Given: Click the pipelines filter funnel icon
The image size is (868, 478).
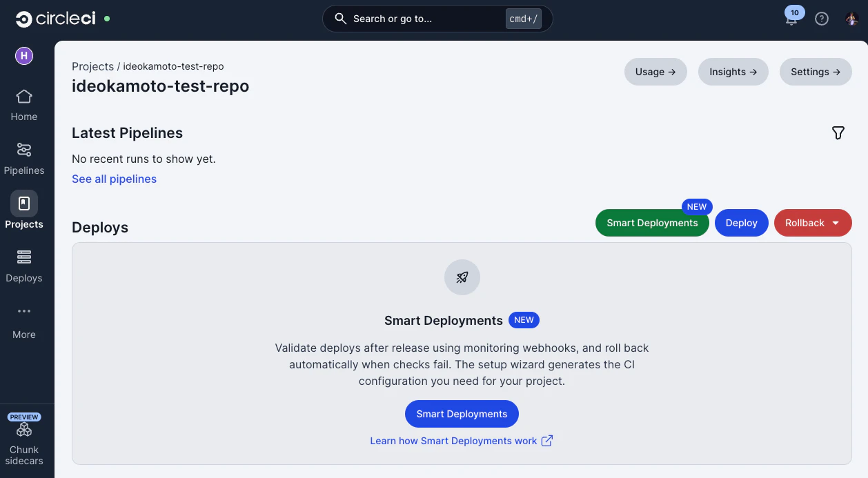Looking at the screenshot, I should (838, 132).
